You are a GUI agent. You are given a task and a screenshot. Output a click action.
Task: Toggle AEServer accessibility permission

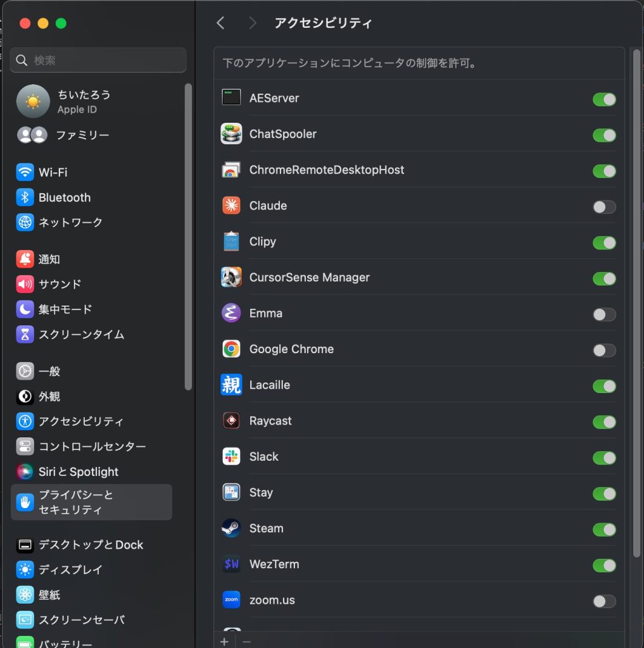604,99
